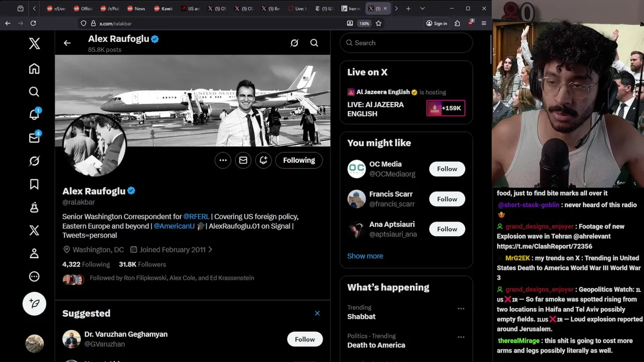This screenshot has height=362, width=644.
Task: Open profile more options ellipsis button
Action: (x=223, y=160)
